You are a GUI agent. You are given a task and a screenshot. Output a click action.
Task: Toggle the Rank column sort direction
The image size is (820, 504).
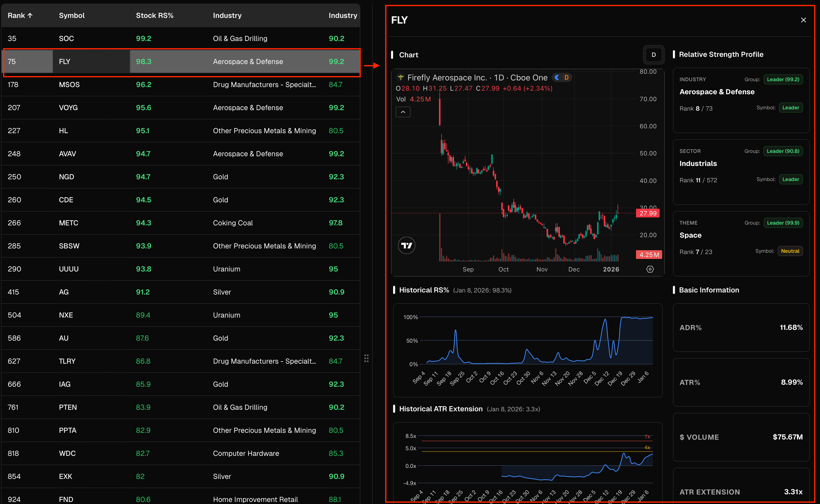[20, 15]
